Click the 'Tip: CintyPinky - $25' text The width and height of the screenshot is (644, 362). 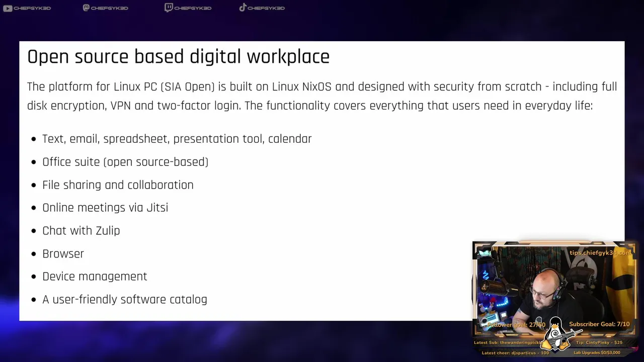599,342
